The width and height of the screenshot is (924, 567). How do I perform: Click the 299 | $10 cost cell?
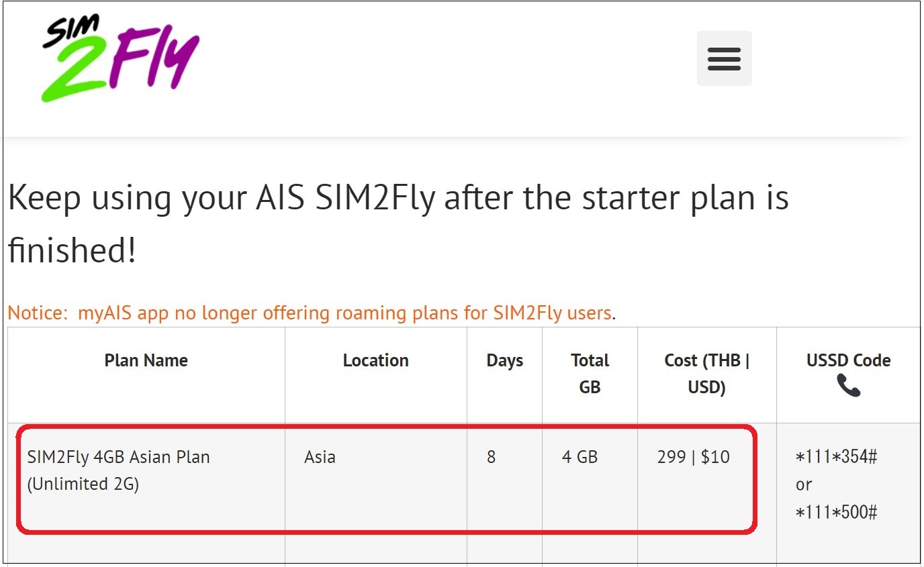click(693, 457)
